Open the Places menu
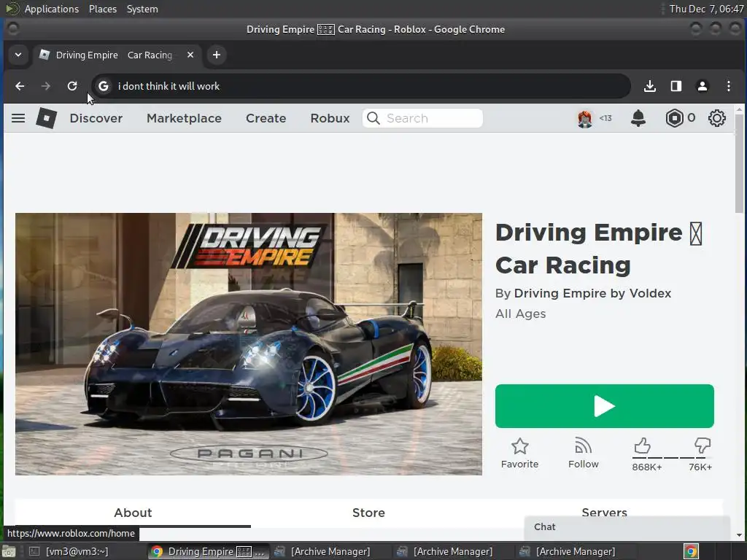 click(102, 9)
